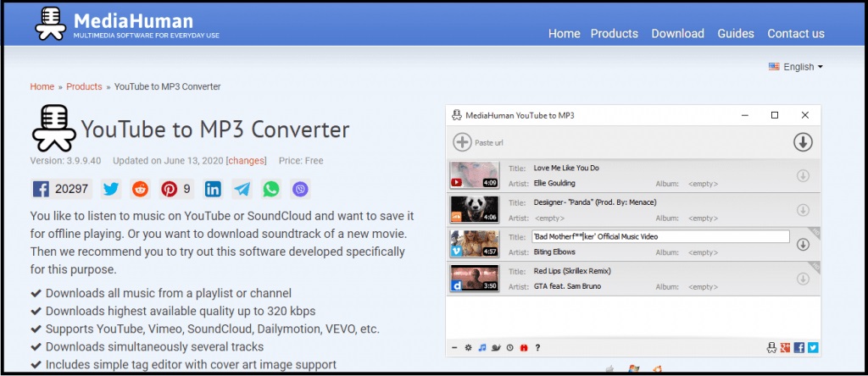Viewport: 868px width, 376px height.
Task: Share the page via Viber
Action: [300, 189]
